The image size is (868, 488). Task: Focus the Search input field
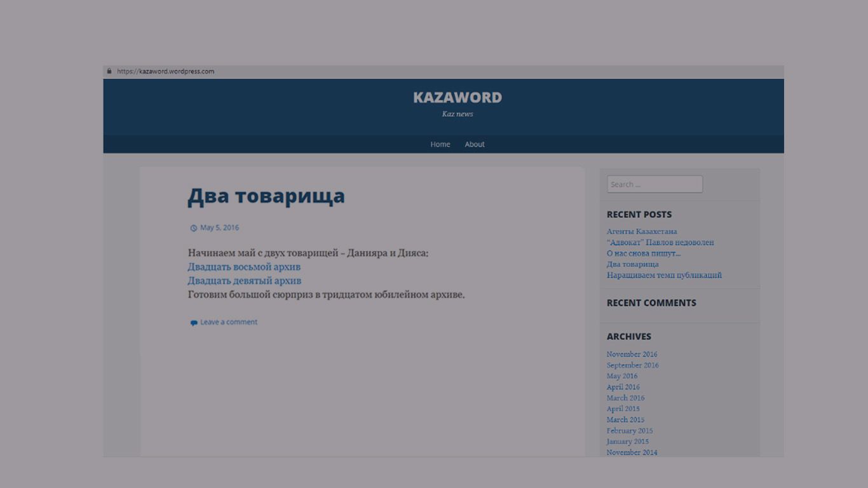(x=654, y=184)
